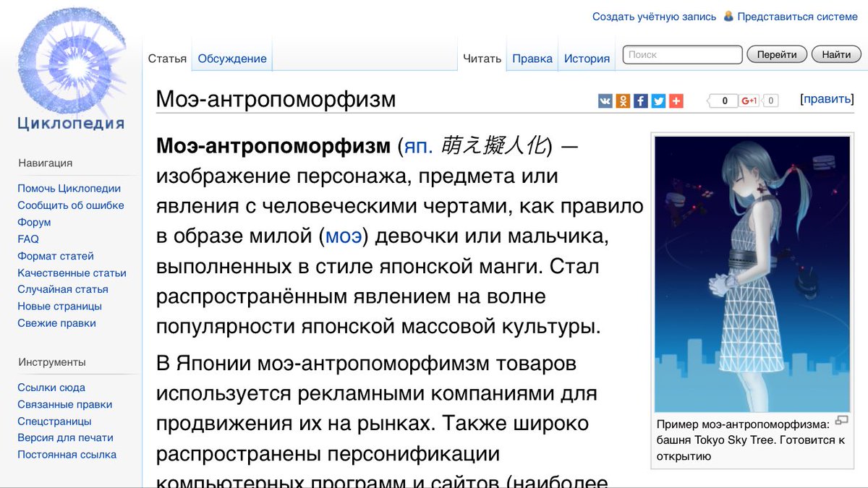
Task: Click the Поиск search field
Action: click(683, 54)
